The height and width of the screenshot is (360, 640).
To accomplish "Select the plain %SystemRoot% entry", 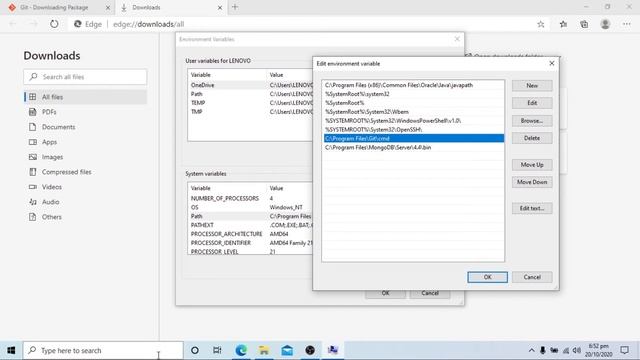I will click(x=413, y=103).
